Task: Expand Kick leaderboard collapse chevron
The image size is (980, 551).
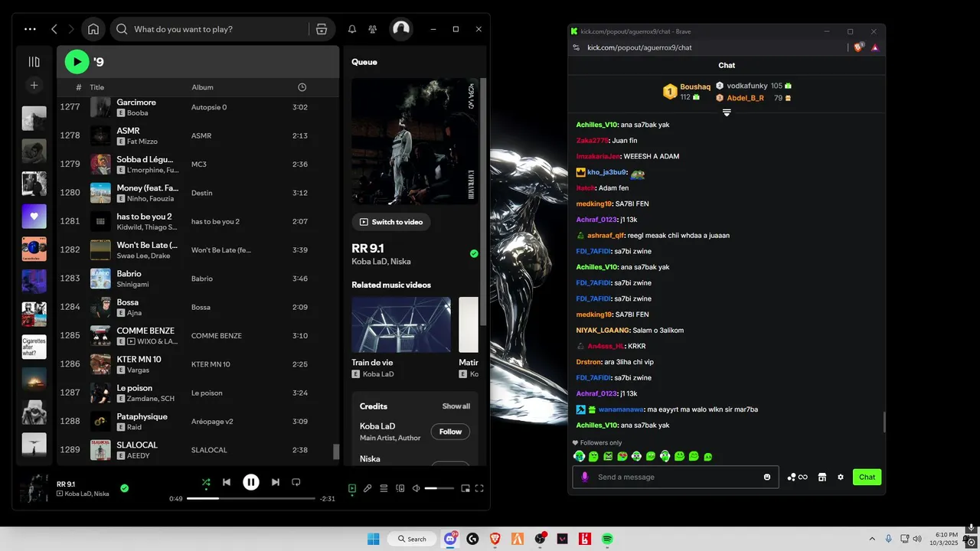Action: (x=727, y=112)
